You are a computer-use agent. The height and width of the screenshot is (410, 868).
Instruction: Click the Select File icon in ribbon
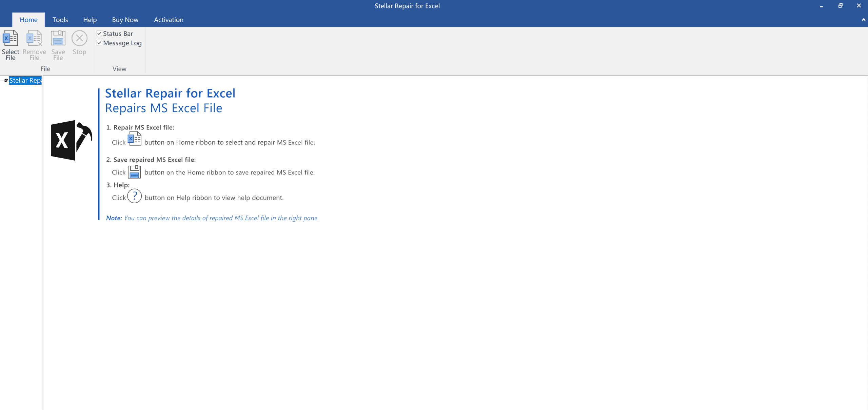tap(10, 38)
